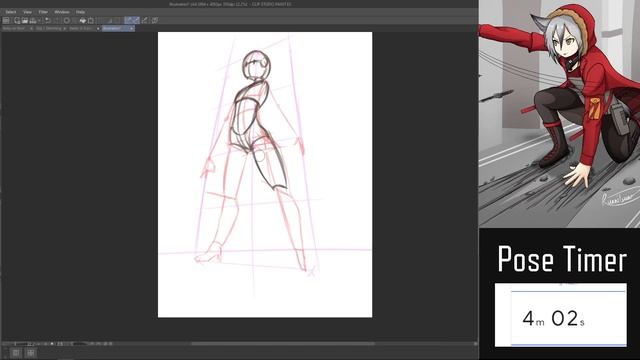Toggle the snap icon right of the highlighted pair

[144, 20]
